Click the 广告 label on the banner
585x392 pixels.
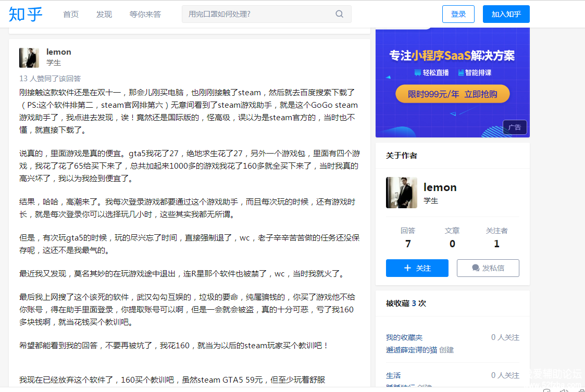pos(514,128)
